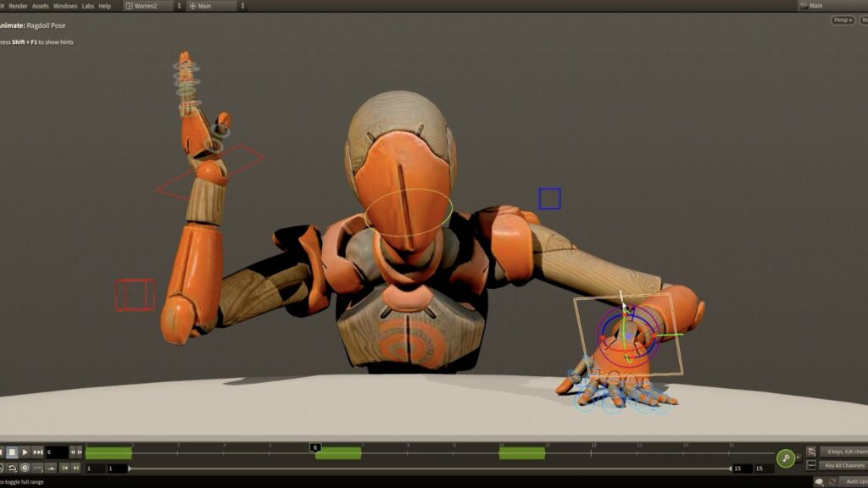Open the Persp camera dropdown
868x488 pixels.
(x=843, y=20)
